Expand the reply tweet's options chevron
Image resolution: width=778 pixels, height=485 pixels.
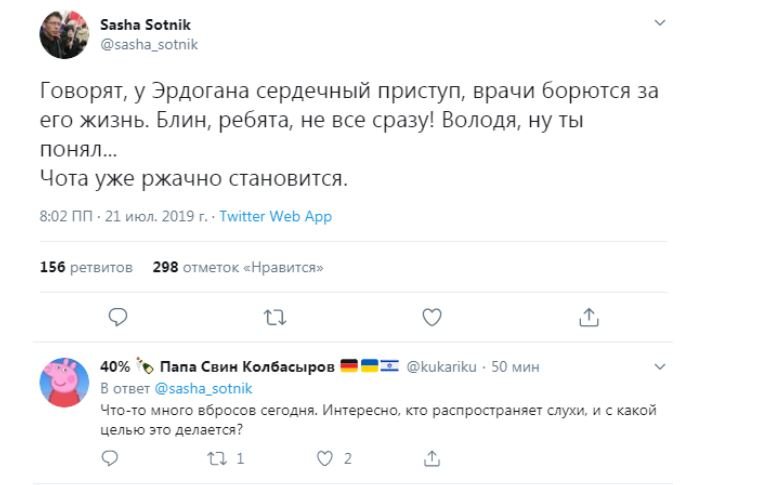(x=659, y=367)
